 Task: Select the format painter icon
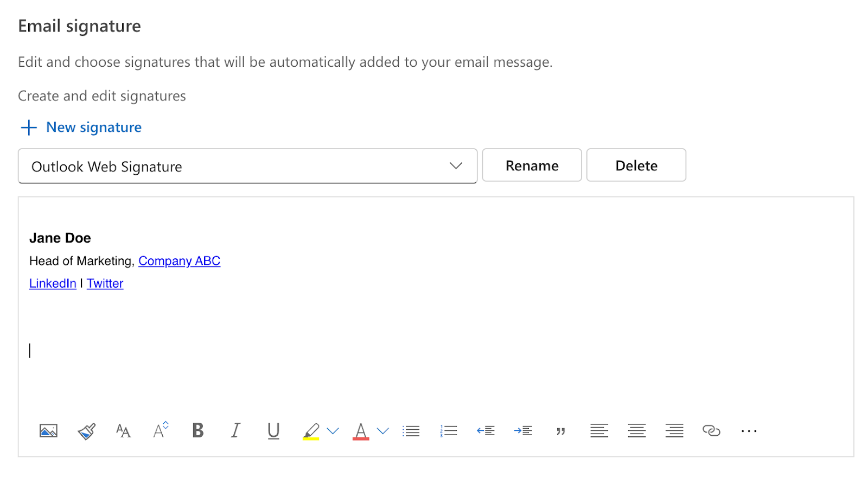(x=86, y=430)
